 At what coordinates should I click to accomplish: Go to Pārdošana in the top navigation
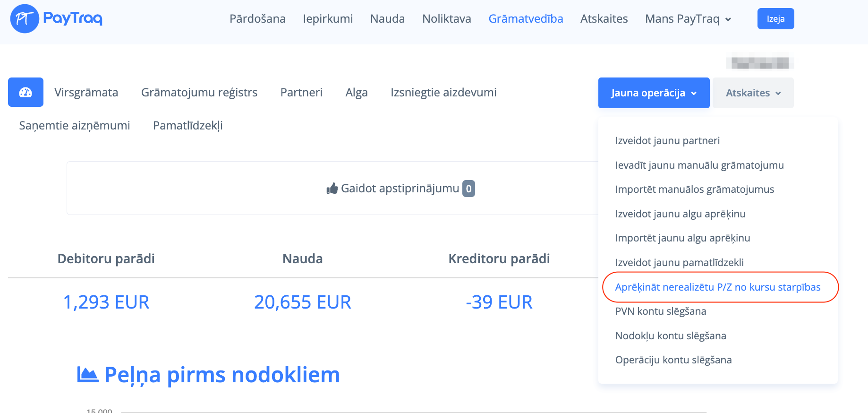257,19
